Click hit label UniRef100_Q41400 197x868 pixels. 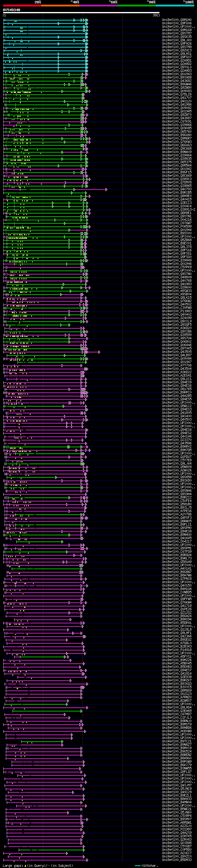[x=177, y=416]
